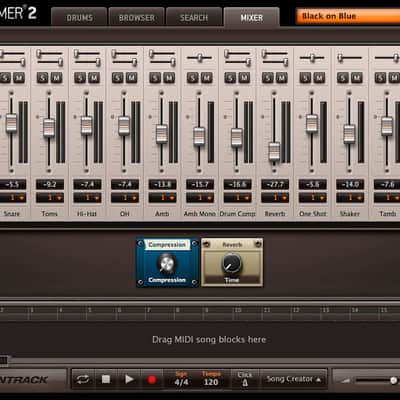Start playback with the play button
This screenshot has height=400, width=400.
(129, 379)
